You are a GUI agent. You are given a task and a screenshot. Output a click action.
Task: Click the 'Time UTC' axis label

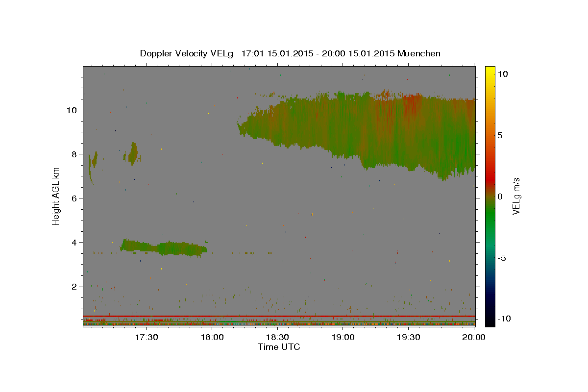pos(279,347)
